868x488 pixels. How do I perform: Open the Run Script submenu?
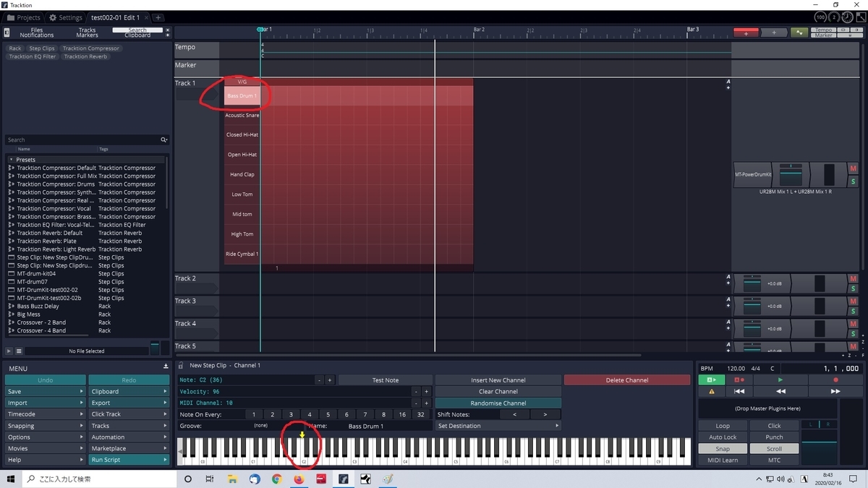coord(128,460)
